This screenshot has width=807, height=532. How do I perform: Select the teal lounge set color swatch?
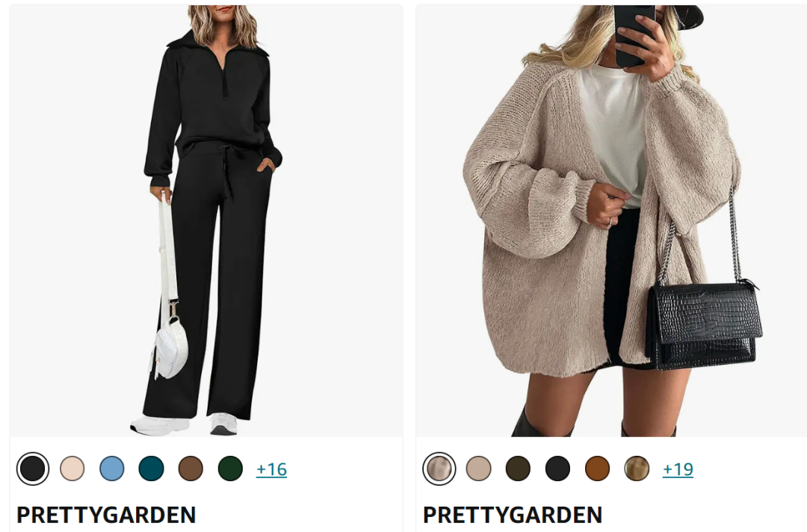[151, 468]
